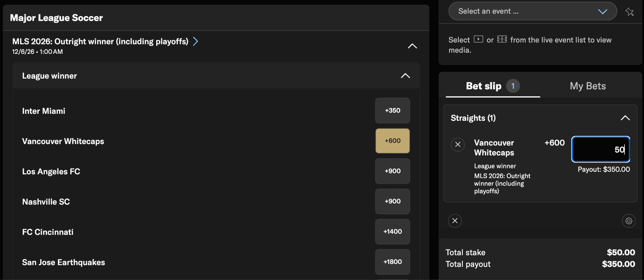The height and width of the screenshot is (280, 644).
Task: Clear all bets with the bottom X icon
Action: click(455, 221)
